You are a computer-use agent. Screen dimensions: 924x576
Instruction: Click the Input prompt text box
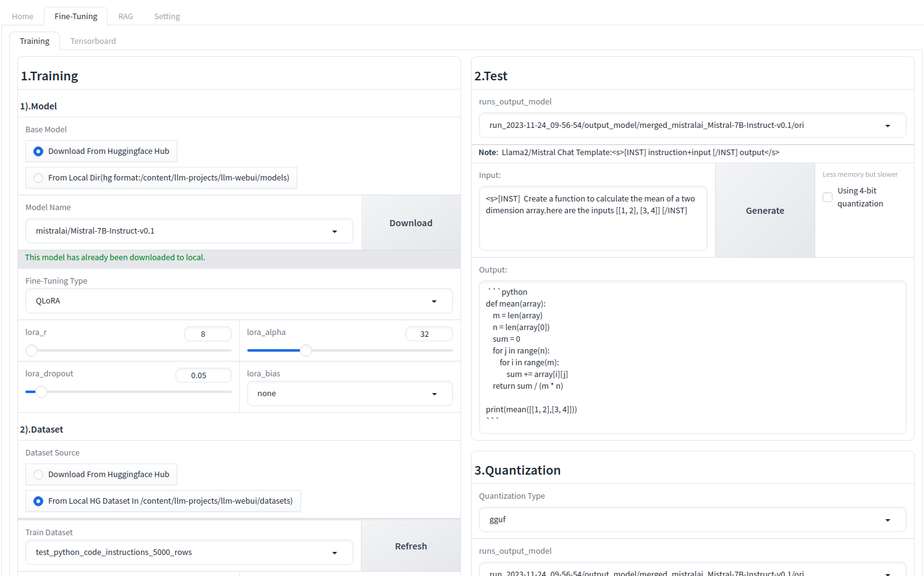[x=593, y=218]
